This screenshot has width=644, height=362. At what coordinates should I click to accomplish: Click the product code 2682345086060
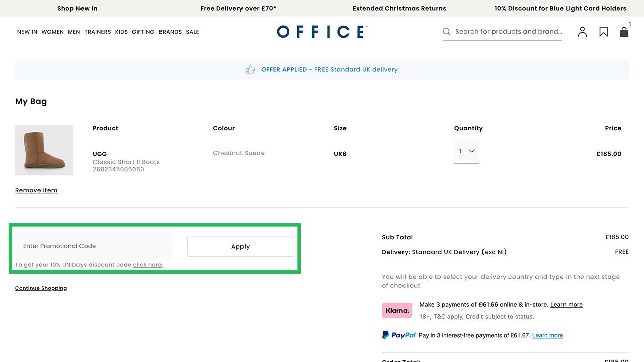[x=118, y=169]
